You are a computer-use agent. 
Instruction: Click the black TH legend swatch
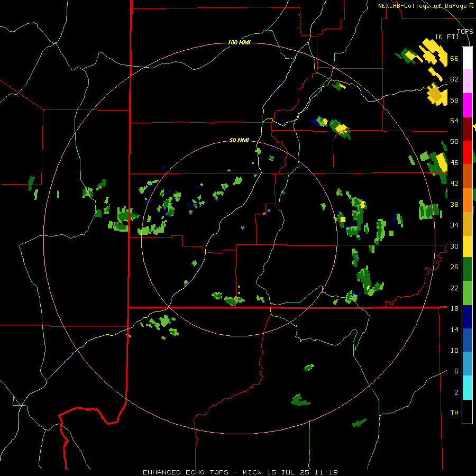tap(467, 411)
